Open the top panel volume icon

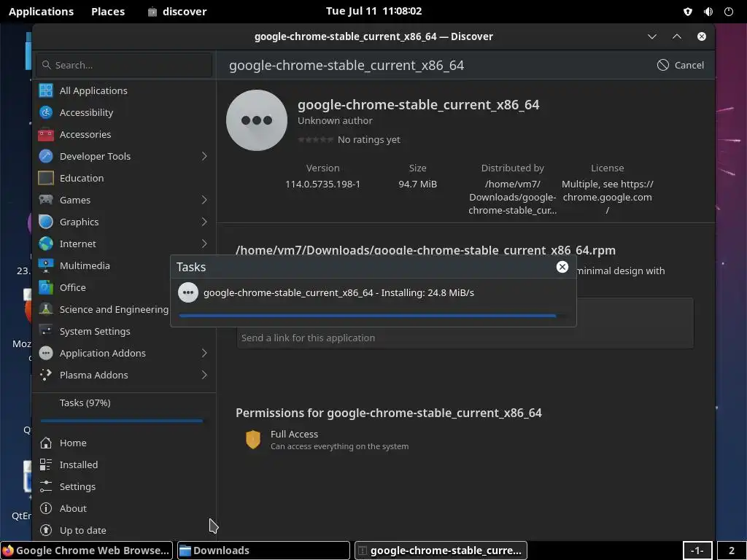[708, 12]
